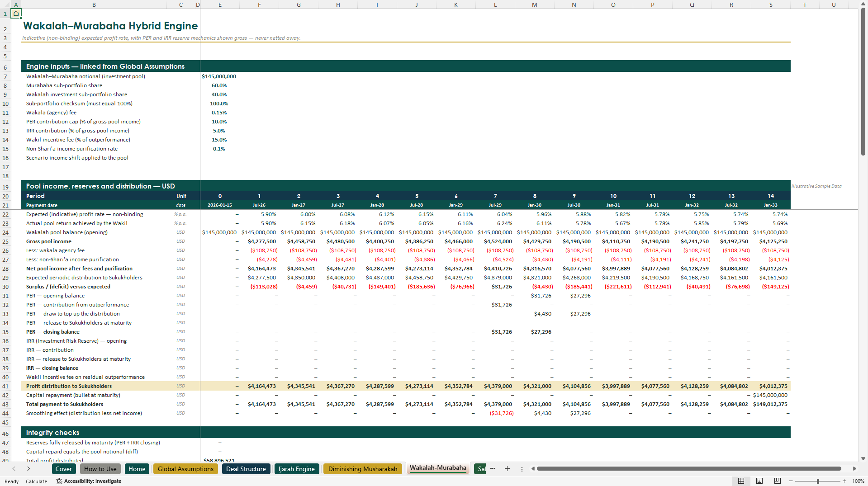Zoom out with the minus button

coord(792,481)
